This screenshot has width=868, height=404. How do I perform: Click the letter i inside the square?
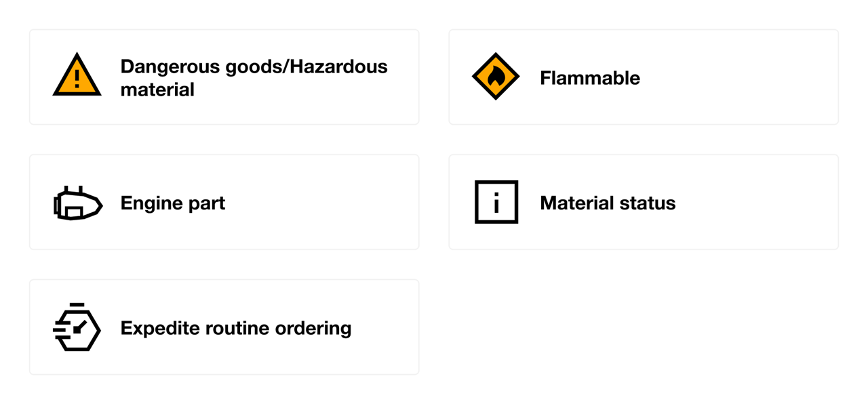(x=496, y=203)
